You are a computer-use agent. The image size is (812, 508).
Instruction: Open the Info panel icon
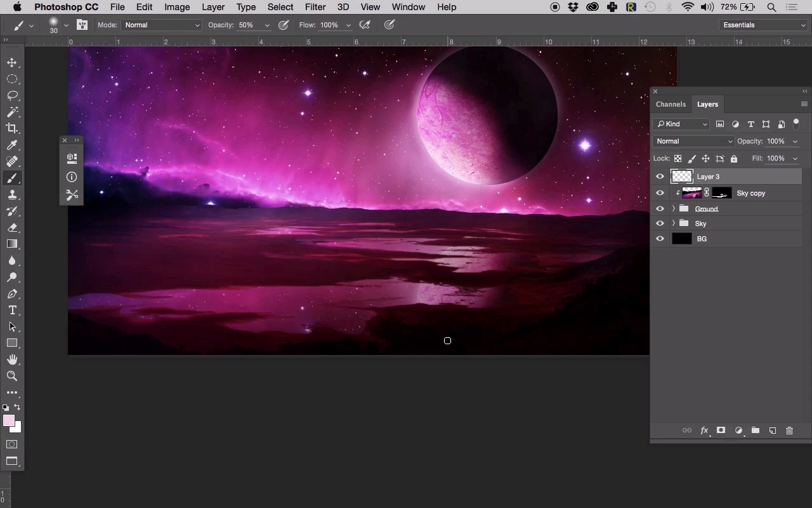click(x=72, y=177)
